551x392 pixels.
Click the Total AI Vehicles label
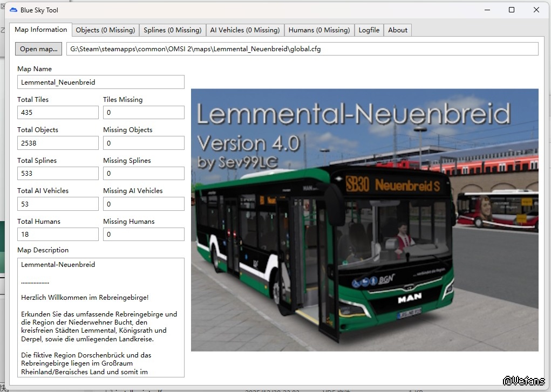(43, 190)
